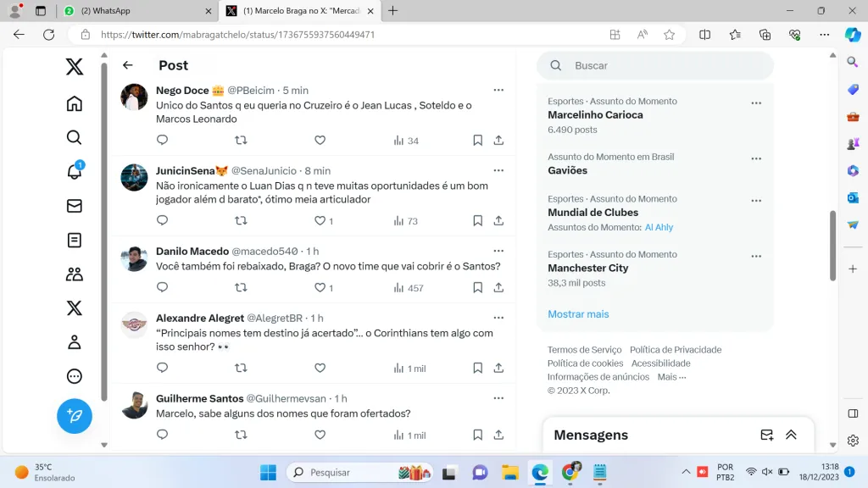The height and width of the screenshot is (488, 868).
Task: Open more options menu on Nego Doce's reply
Action: pyautogui.click(x=498, y=90)
